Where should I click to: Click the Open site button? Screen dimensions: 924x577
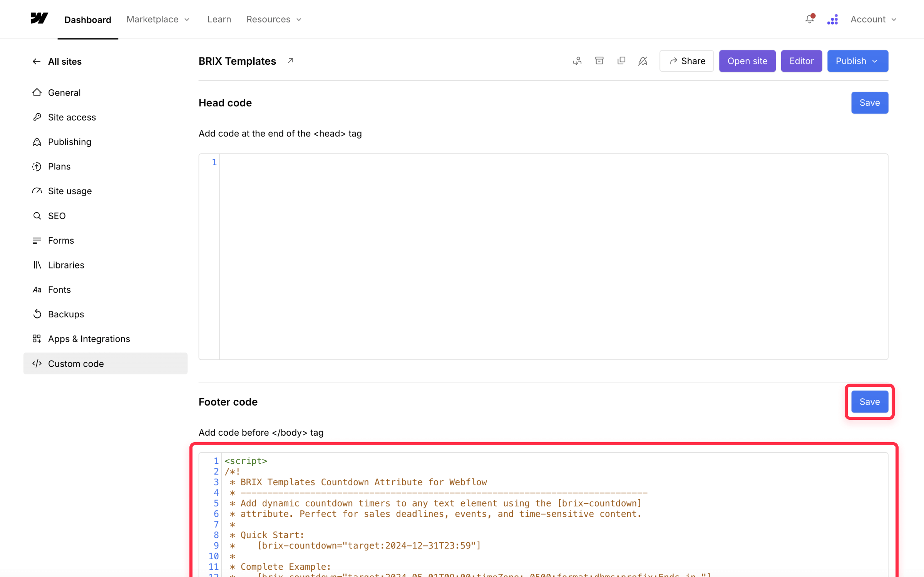(747, 61)
